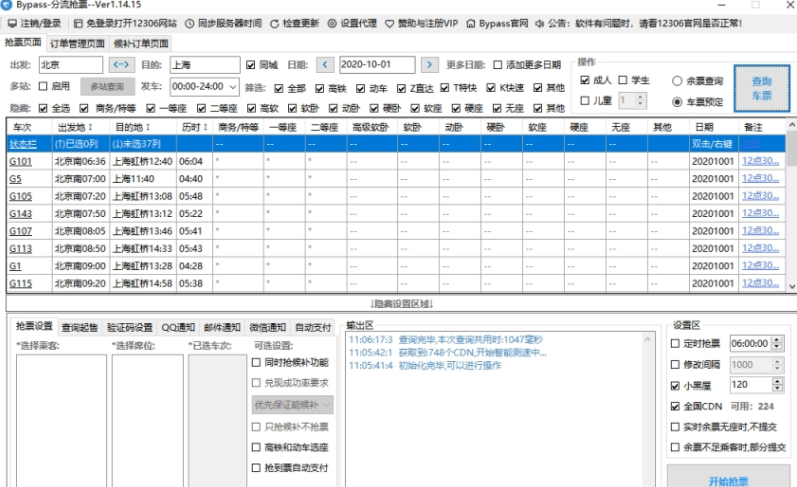The height and width of the screenshot is (487, 797).
Task: Open the 邮件通知 tab
Action: click(x=222, y=328)
